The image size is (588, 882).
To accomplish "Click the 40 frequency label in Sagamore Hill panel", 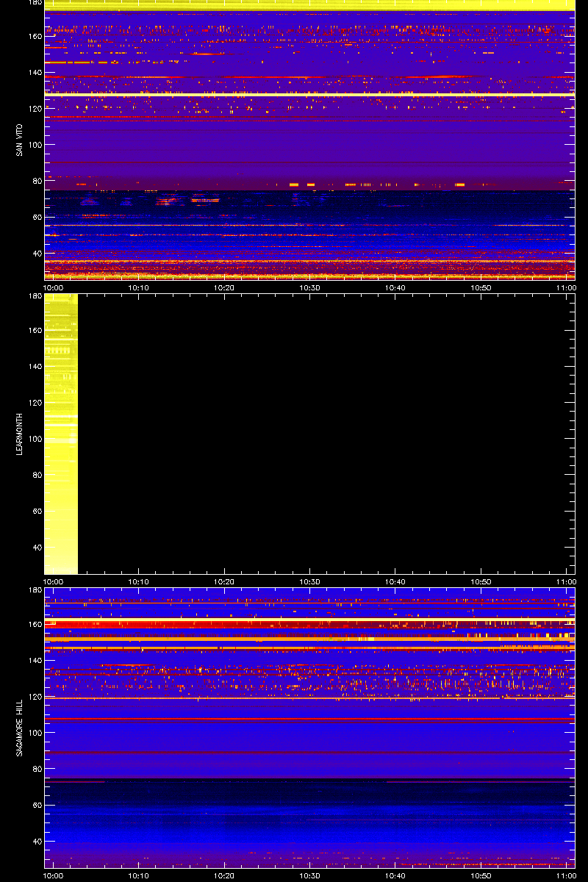I will coord(37,841).
